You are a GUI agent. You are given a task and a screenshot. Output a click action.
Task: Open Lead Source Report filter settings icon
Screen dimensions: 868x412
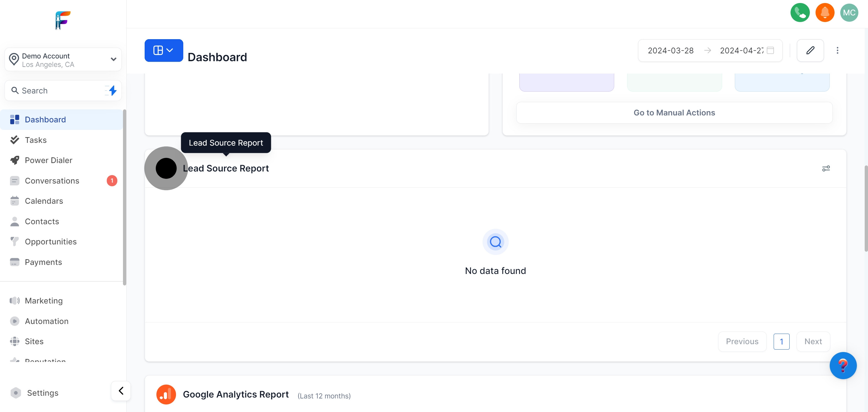826,168
